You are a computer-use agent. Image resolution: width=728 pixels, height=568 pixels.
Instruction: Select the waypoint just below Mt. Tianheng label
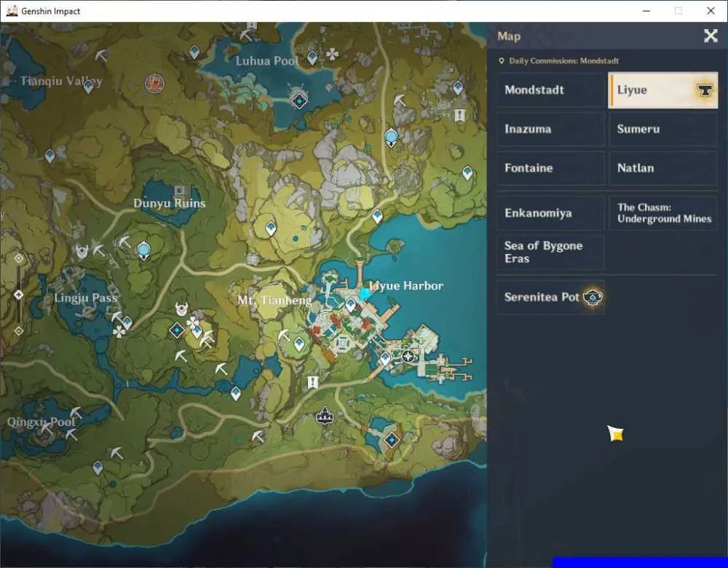[x=299, y=344]
